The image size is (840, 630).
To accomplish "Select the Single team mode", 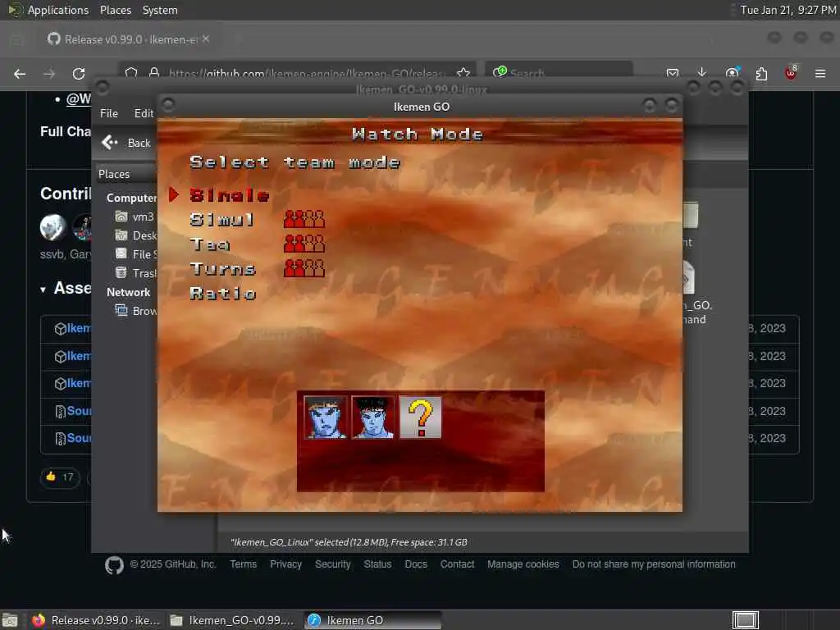I will point(230,195).
